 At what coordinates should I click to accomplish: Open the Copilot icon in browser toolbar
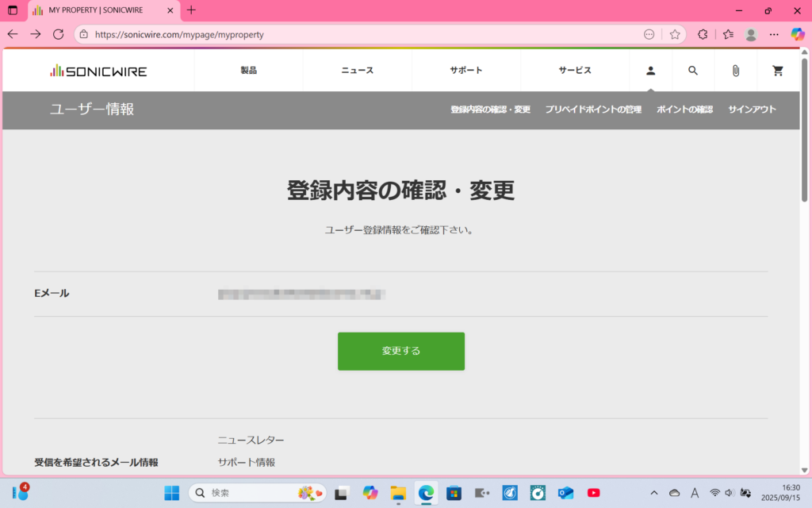pos(798,35)
